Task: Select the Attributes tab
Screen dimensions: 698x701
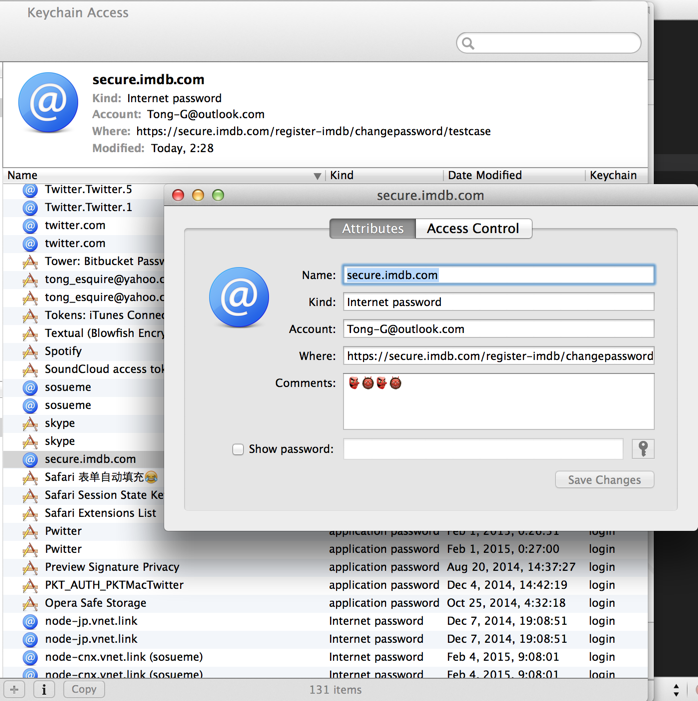Action: coord(372,228)
